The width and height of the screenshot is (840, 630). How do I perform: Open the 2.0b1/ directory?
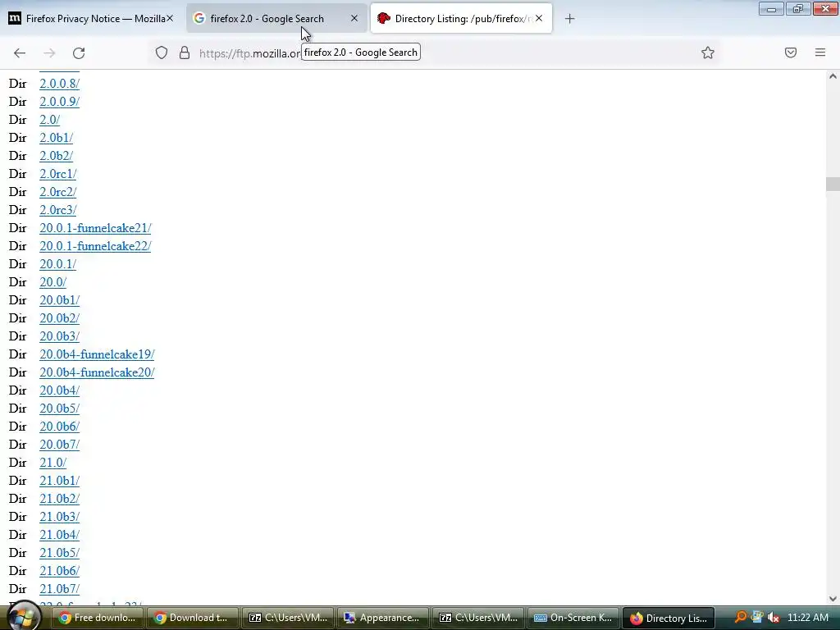click(x=57, y=138)
